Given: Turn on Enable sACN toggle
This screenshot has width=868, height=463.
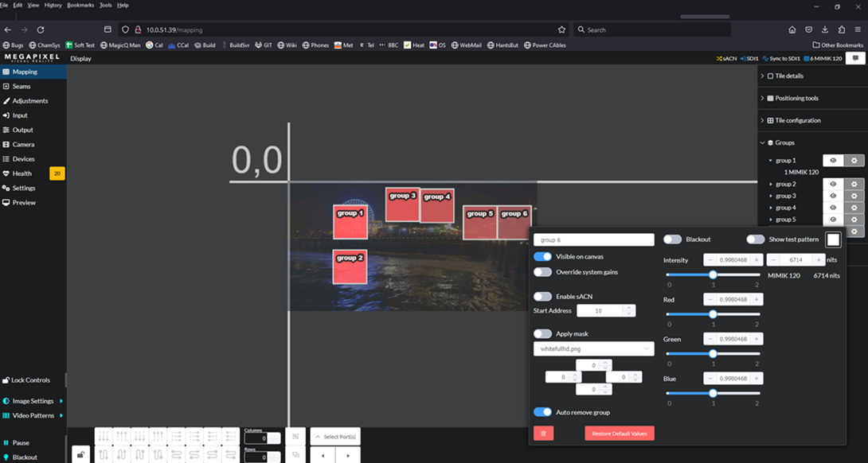Looking at the screenshot, I should pos(542,297).
